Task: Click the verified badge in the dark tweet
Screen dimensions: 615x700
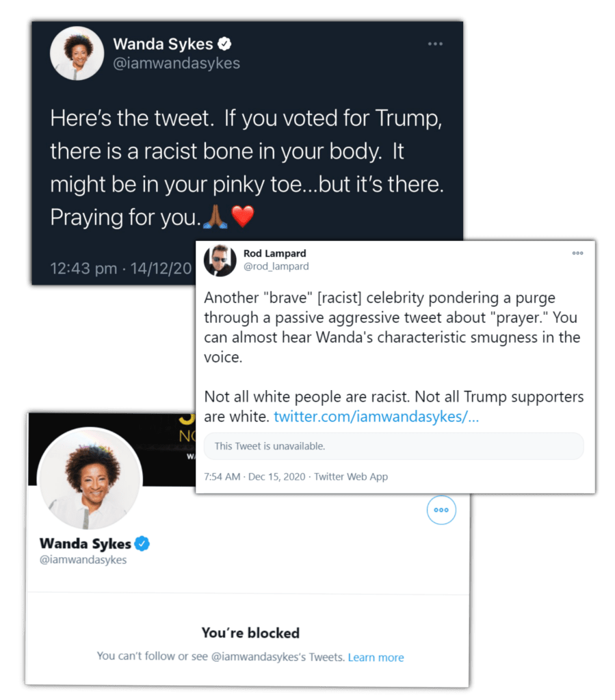Action: click(224, 44)
